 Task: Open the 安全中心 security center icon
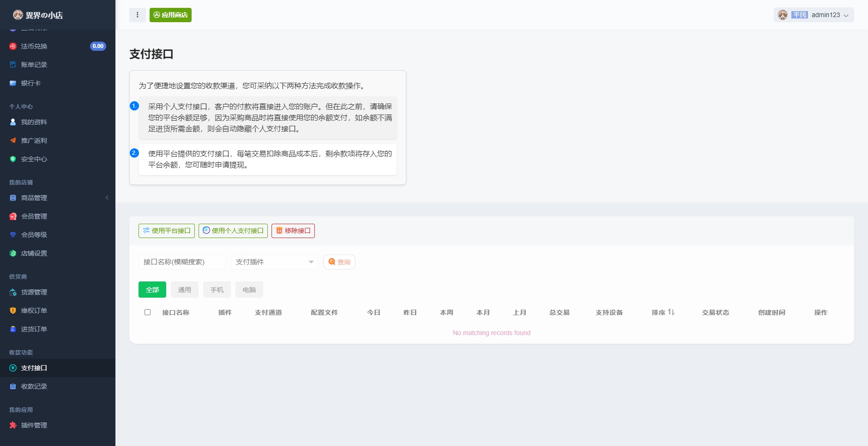[x=13, y=159]
